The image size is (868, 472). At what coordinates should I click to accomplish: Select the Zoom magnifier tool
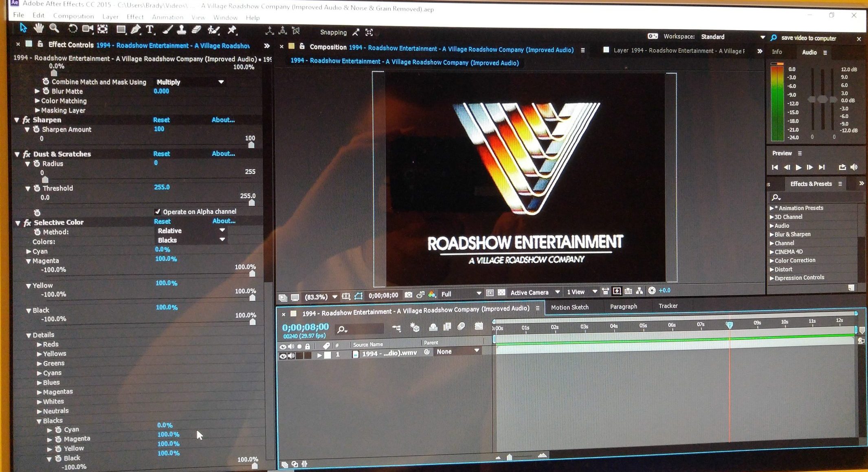(54, 28)
